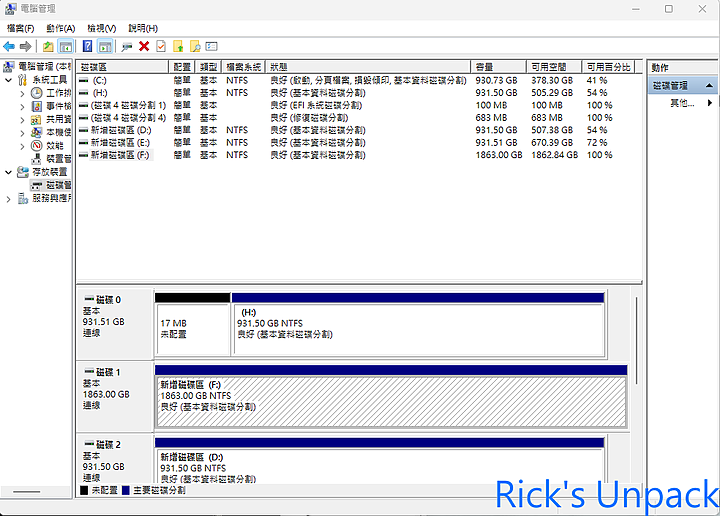Open the 檢視(V) menu
The width and height of the screenshot is (720, 516).
click(x=101, y=28)
